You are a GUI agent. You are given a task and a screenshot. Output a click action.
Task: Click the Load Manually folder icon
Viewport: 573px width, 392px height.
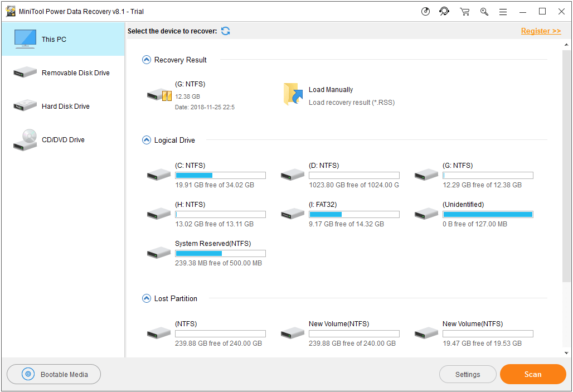tap(293, 94)
